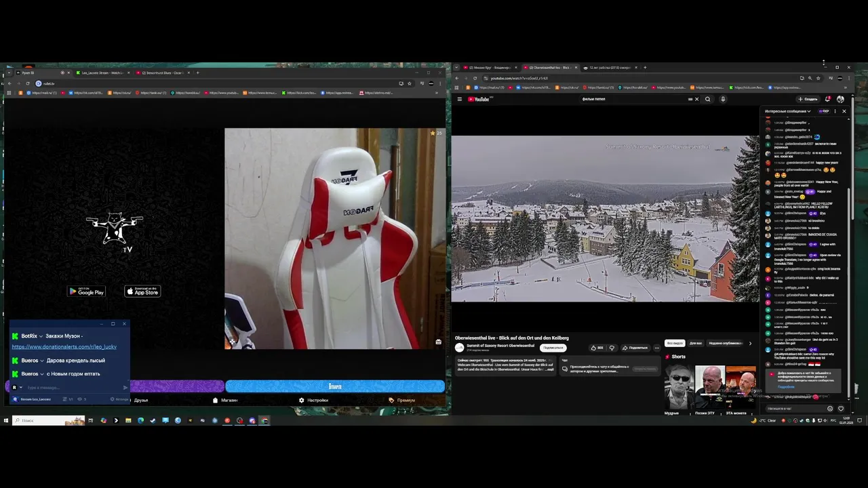Image resolution: width=868 pixels, height=488 pixels.
Task: Open the weather widget showing Clear
Action: pos(764,420)
